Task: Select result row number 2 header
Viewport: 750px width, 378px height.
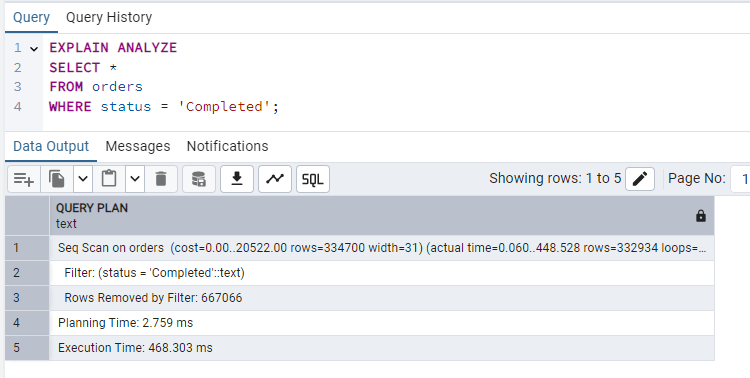Action: click(x=27, y=273)
